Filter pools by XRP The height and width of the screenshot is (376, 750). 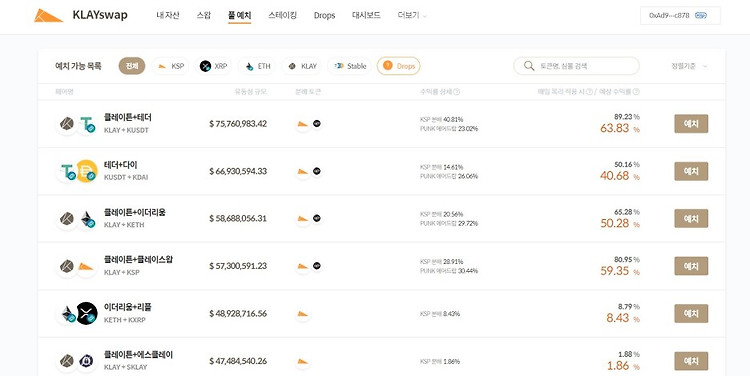(213, 66)
